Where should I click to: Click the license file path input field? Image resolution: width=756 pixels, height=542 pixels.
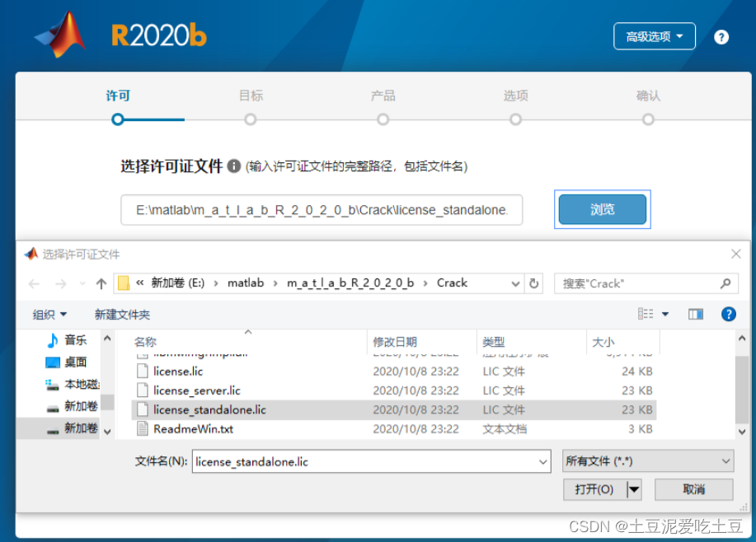(322, 210)
